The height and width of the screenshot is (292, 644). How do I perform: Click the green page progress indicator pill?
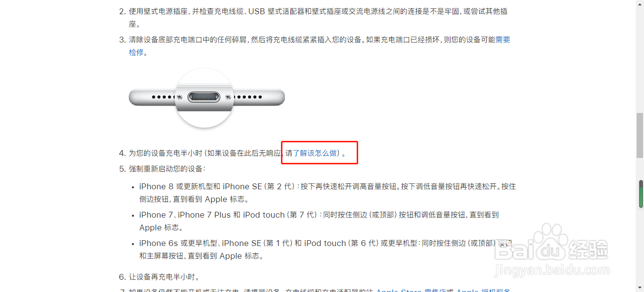point(642,194)
